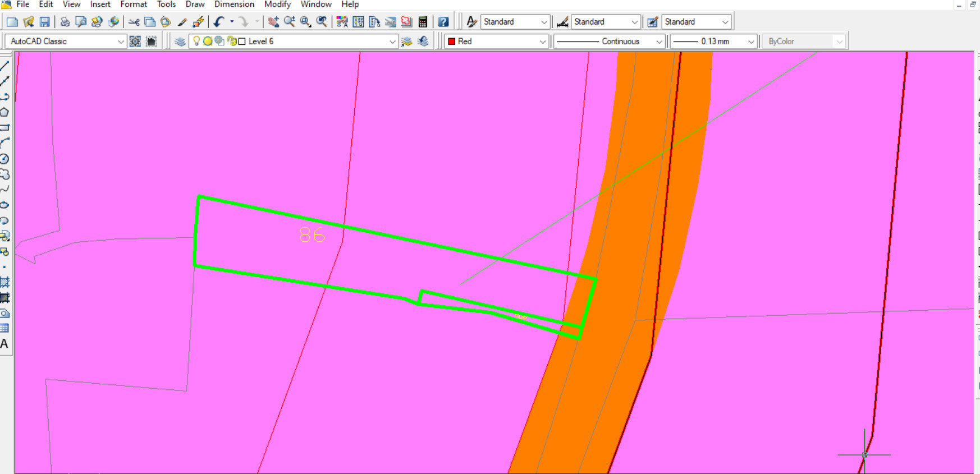
Task: Click the Match Properties brush icon
Action: pos(182,22)
